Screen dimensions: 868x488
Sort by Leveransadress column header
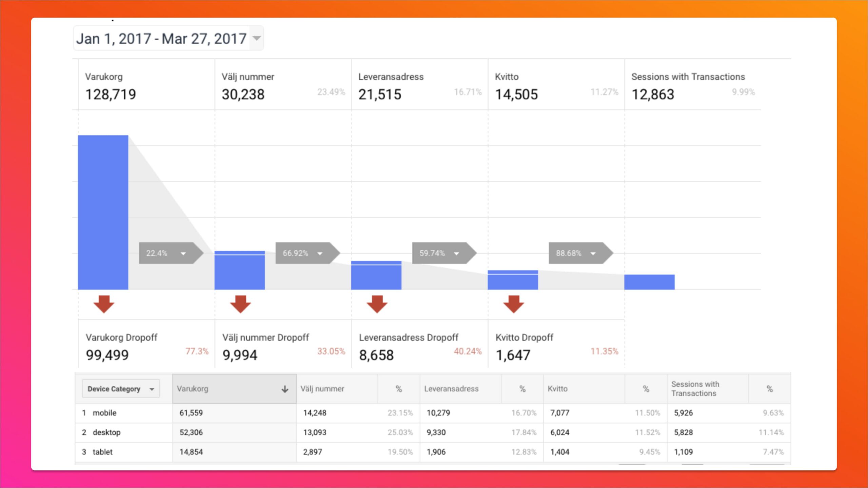tap(451, 389)
